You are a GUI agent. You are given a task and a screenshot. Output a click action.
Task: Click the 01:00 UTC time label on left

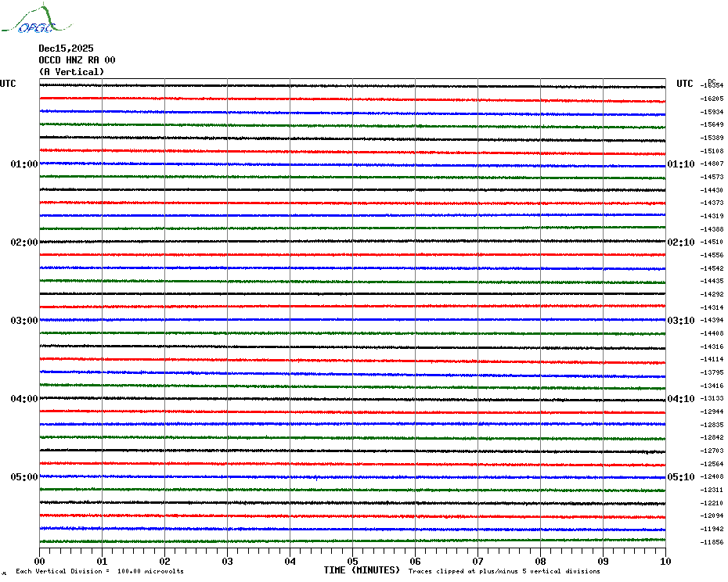(x=23, y=164)
